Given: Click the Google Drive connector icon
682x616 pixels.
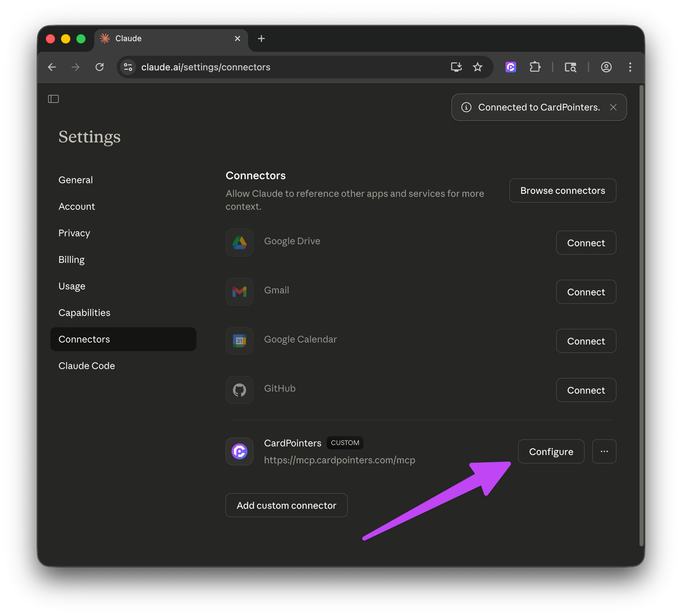Looking at the screenshot, I should coord(239,243).
